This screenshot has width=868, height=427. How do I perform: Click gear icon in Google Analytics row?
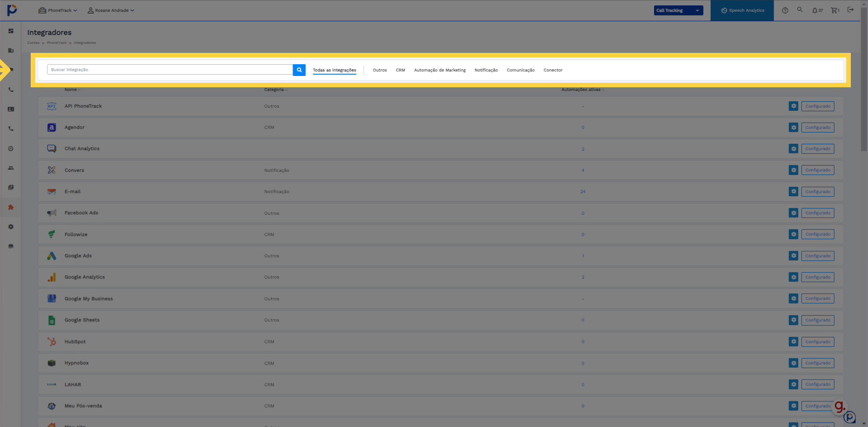coord(793,277)
